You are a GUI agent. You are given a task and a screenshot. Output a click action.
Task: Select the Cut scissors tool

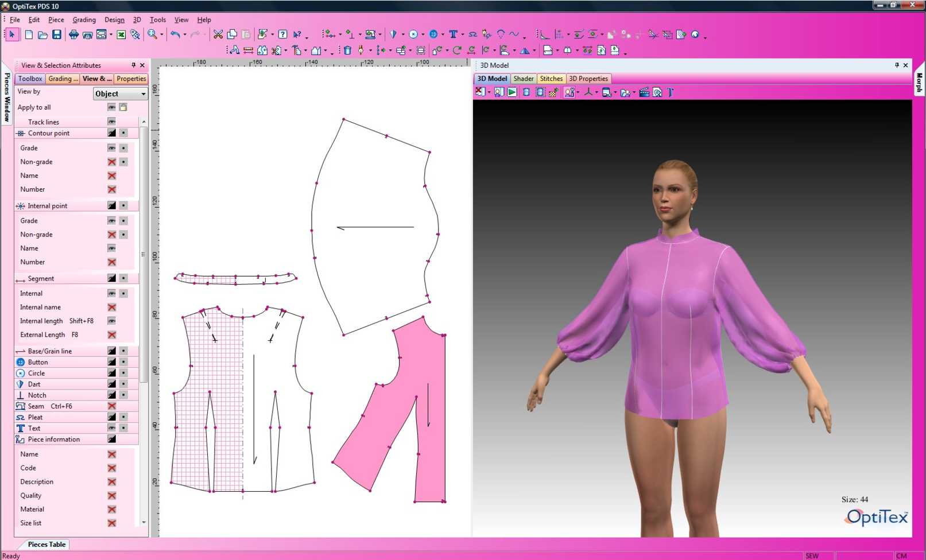point(218,34)
